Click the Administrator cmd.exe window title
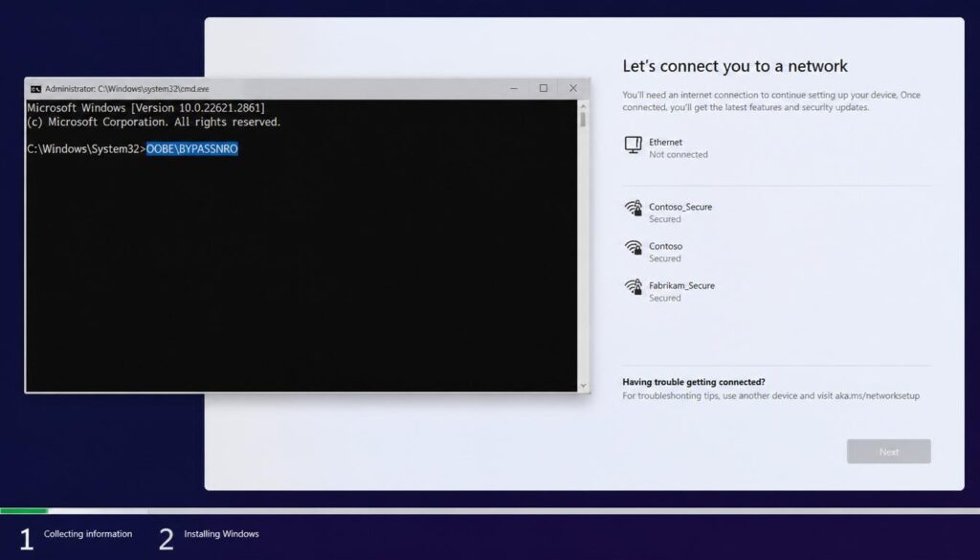The image size is (980, 560). [x=127, y=89]
